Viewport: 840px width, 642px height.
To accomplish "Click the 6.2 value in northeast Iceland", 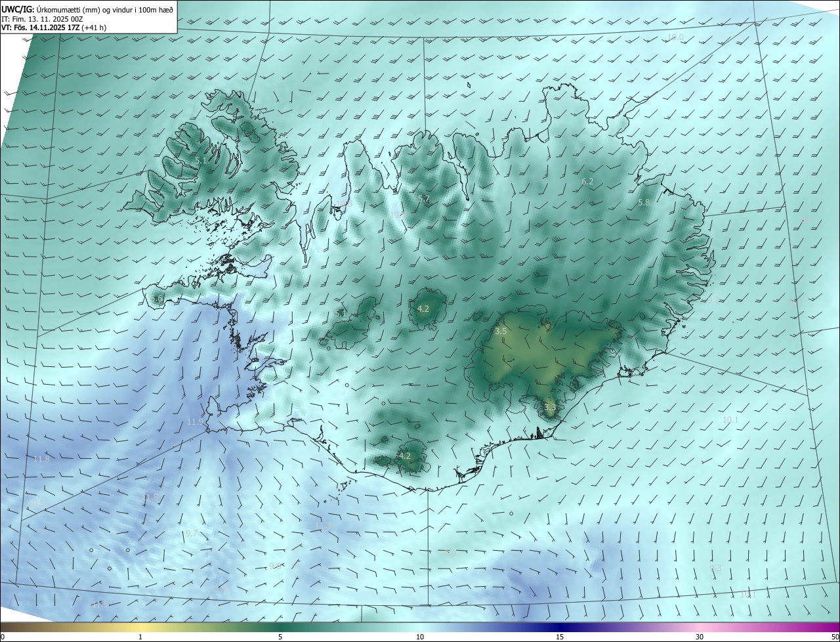I will [587, 181].
